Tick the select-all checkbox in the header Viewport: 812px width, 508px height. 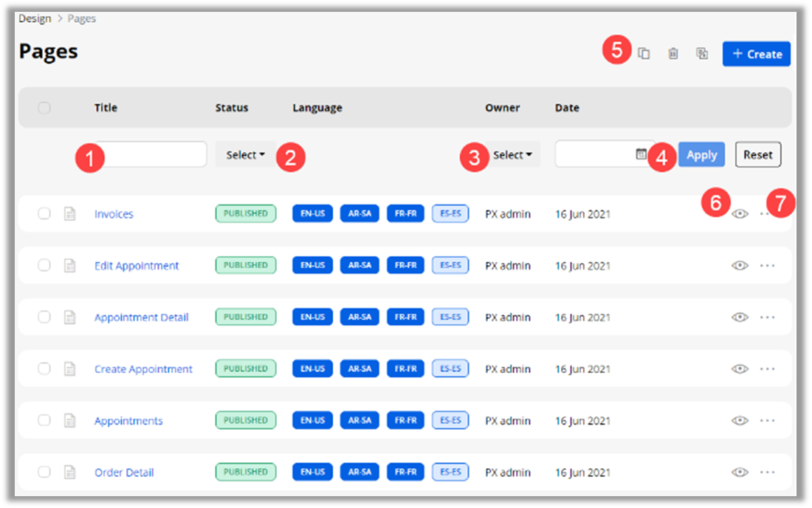point(44,108)
